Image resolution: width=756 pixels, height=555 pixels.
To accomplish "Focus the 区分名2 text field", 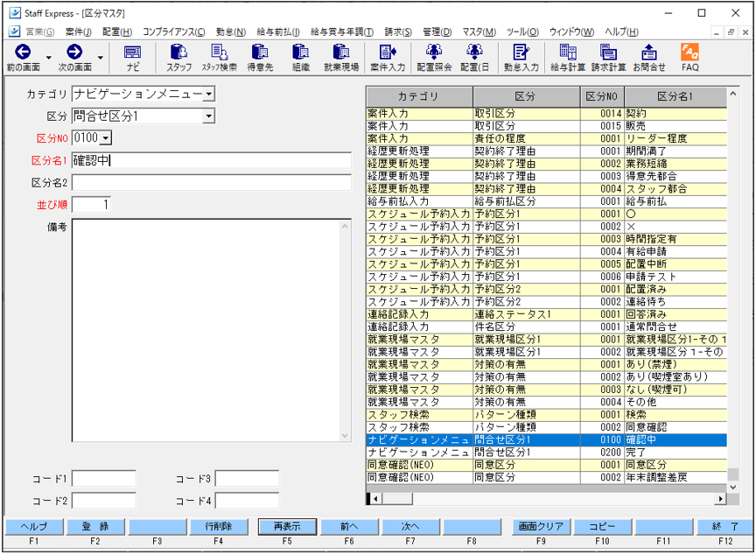I will coord(212,183).
